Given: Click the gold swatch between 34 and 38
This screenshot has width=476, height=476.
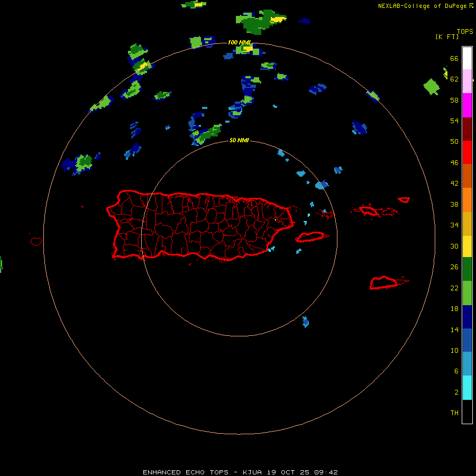Looking at the screenshot, I should tap(467, 223).
